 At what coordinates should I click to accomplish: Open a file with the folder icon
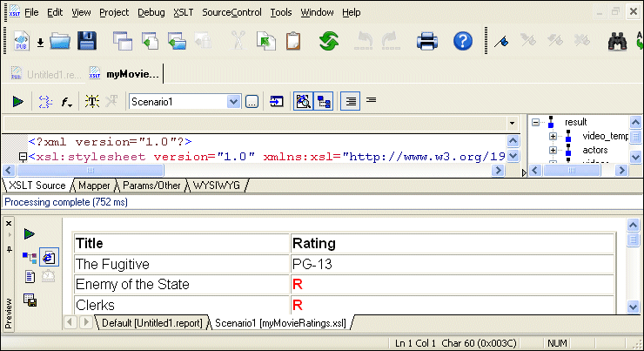60,41
